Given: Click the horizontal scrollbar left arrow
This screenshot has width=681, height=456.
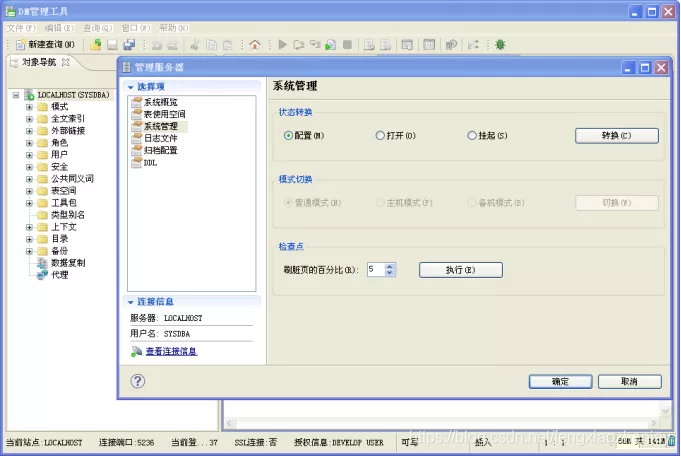Looking at the screenshot, I should point(230,423).
